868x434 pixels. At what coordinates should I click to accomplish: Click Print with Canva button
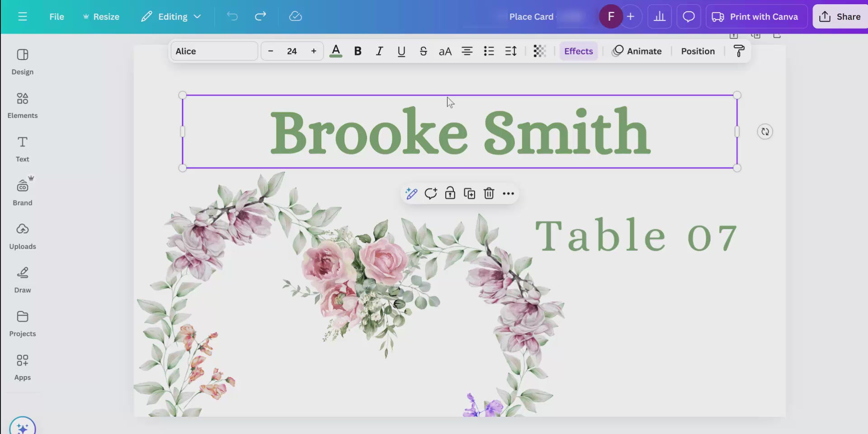click(756, 17)
